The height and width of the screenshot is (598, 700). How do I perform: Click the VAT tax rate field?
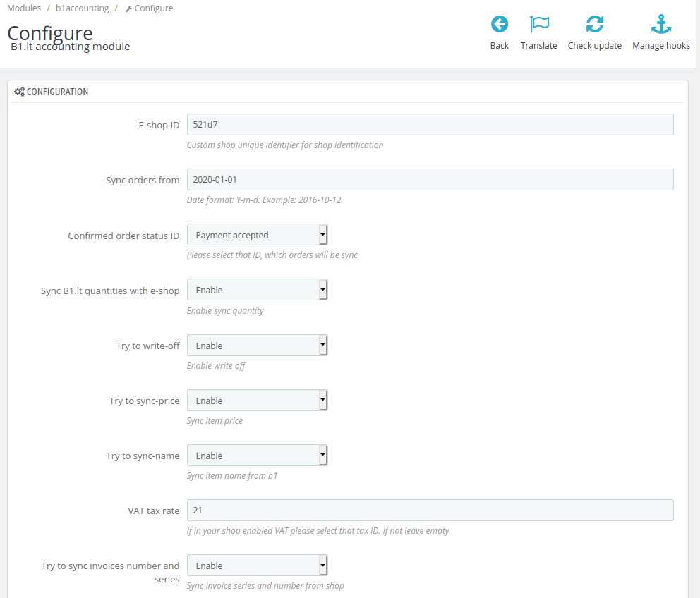(x=430, y=511)
